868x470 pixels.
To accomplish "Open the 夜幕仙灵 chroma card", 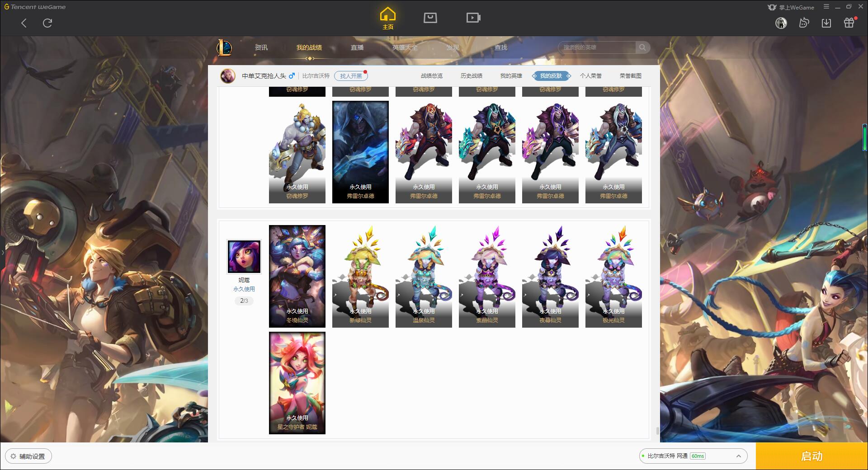I will point(550,276).
